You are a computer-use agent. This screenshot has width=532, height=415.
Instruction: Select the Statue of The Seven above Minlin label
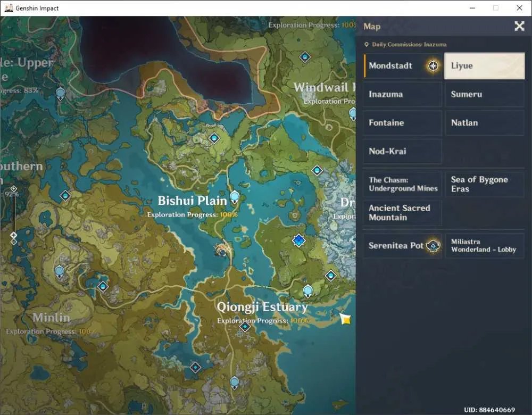tap(60, 272)
